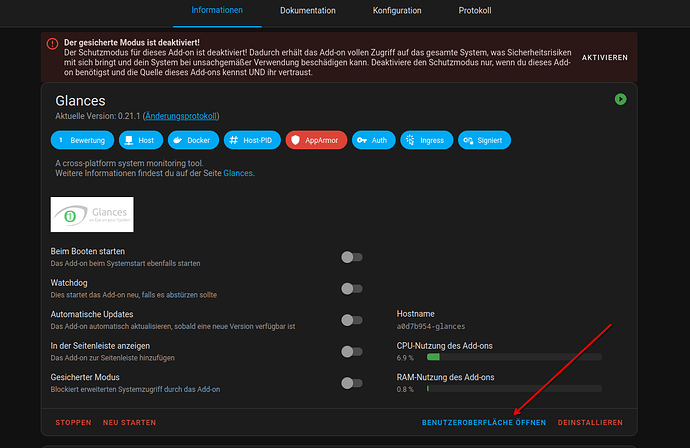
Task: Enable Automatische Updates toggle
Action: (352, 320)
